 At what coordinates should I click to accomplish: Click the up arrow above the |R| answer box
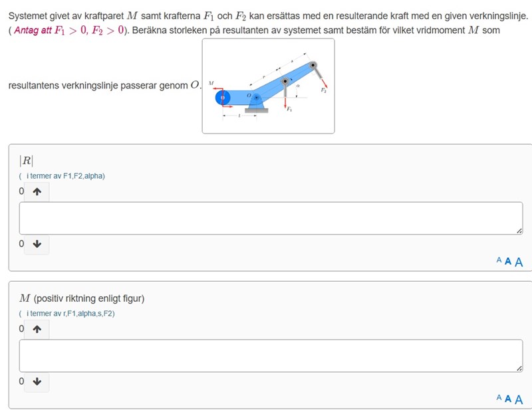pos(37,191)
